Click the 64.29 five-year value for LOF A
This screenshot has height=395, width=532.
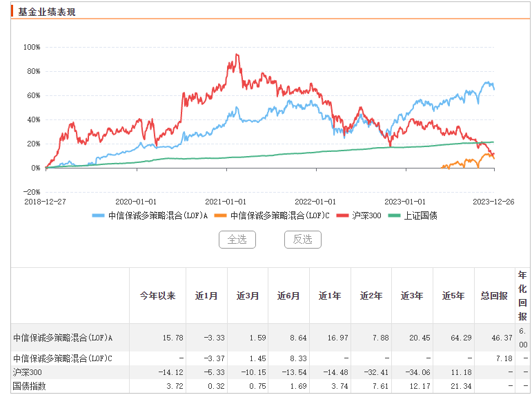[461, 338]
